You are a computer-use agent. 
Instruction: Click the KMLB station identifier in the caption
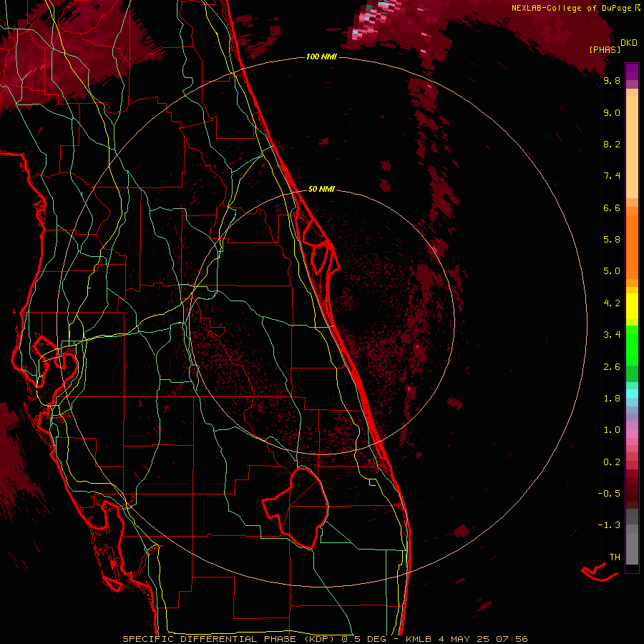point(419,639)
